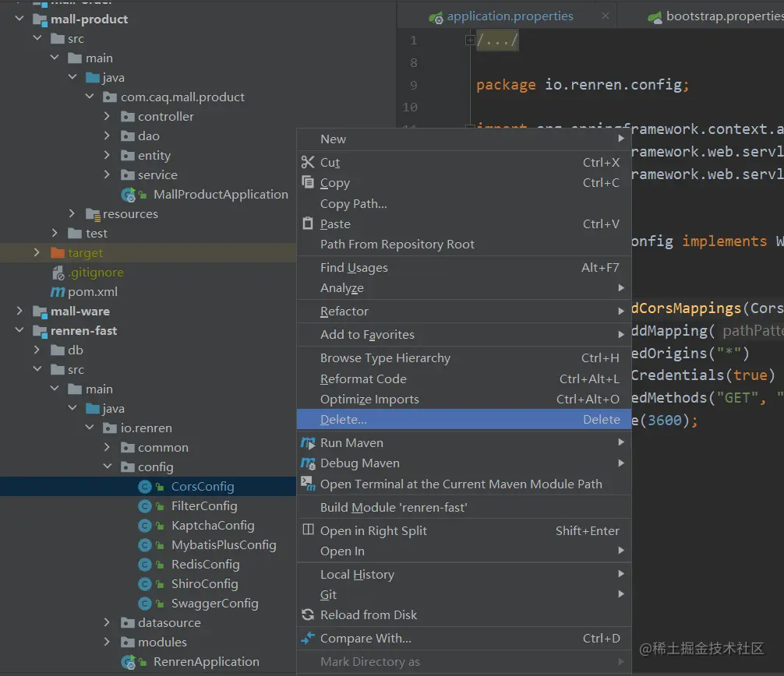
Task: Click the Open Terminal Maven icon
Action: point(308,484)
